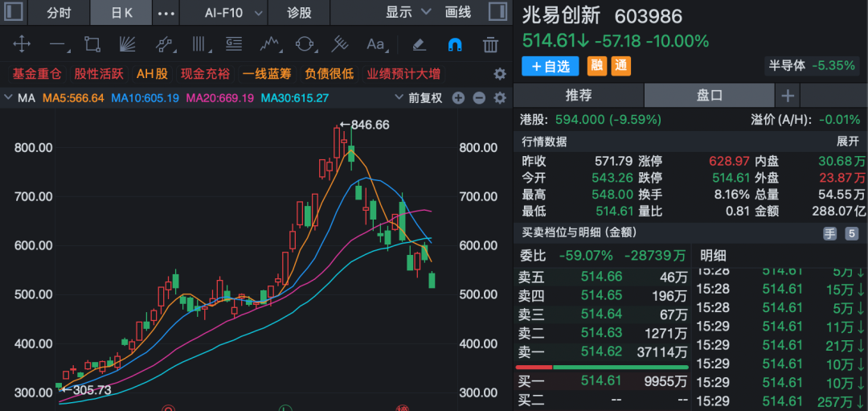Toggle the left sidebar panel icon
This screenshot has width=868, height=411.
tap(14, 11)
